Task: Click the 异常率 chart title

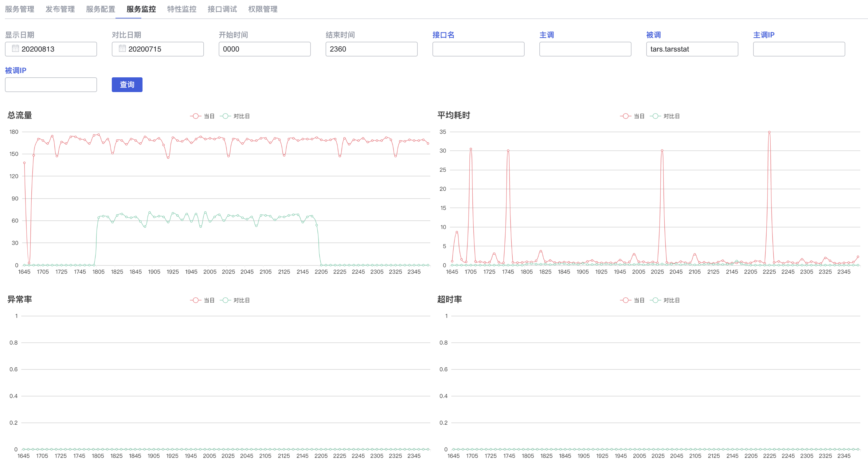Action: coord(20,299)
